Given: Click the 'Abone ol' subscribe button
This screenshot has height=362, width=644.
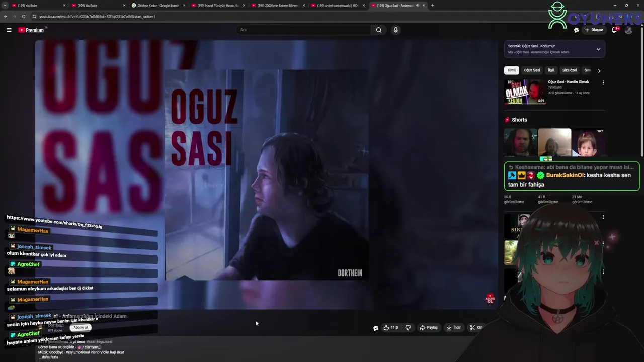Looking at the screenshot, I should [x=80, y=327].
